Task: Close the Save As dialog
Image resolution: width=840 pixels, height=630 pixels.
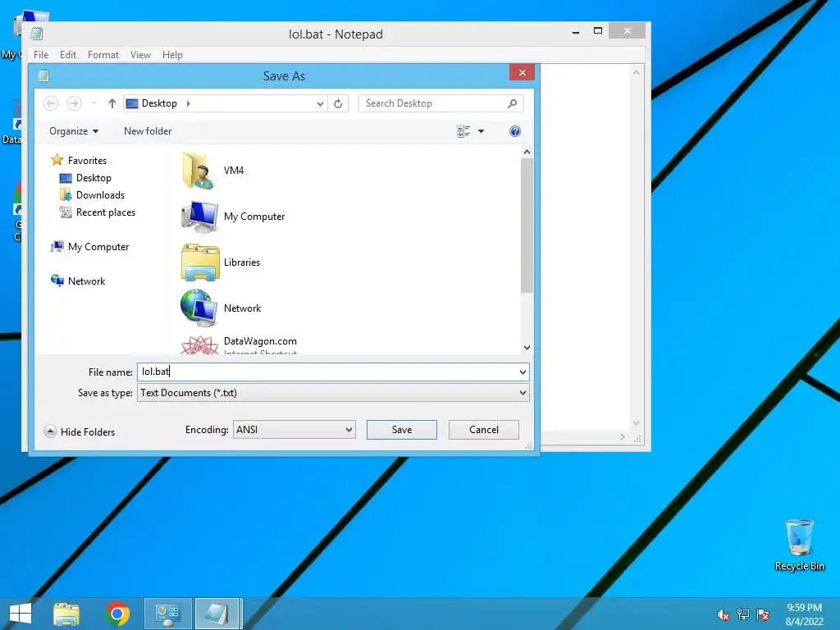Action: (x=523, y=72)
